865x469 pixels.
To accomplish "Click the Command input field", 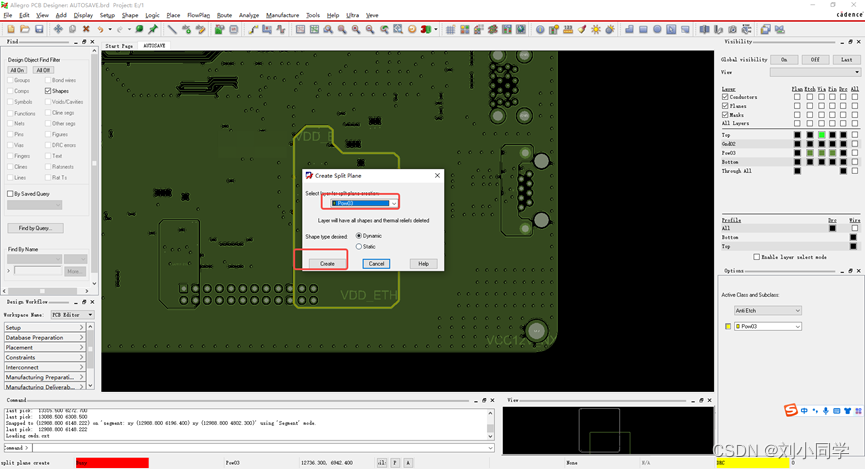I will (263, 447).
